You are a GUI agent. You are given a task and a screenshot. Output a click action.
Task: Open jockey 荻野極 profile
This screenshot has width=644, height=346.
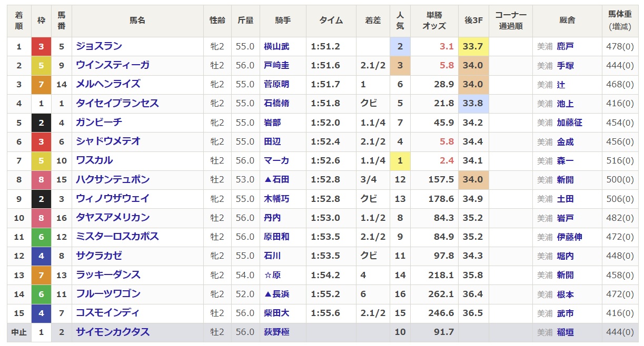(276, 332)
